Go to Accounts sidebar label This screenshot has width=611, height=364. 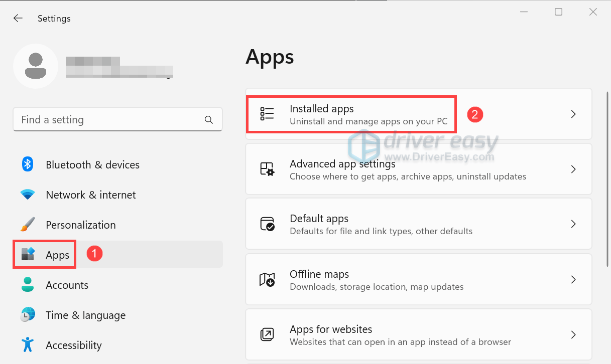point(67,285)
